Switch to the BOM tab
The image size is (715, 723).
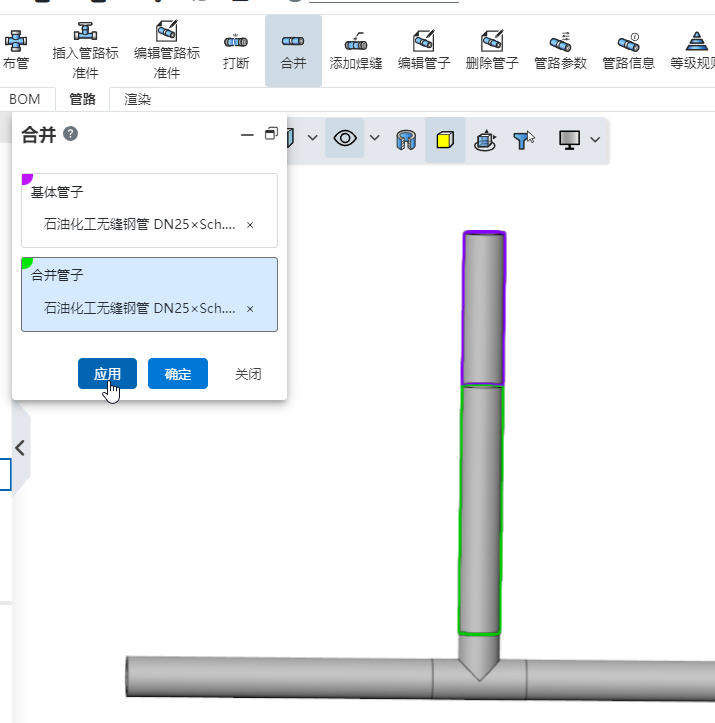click(24, 99)
